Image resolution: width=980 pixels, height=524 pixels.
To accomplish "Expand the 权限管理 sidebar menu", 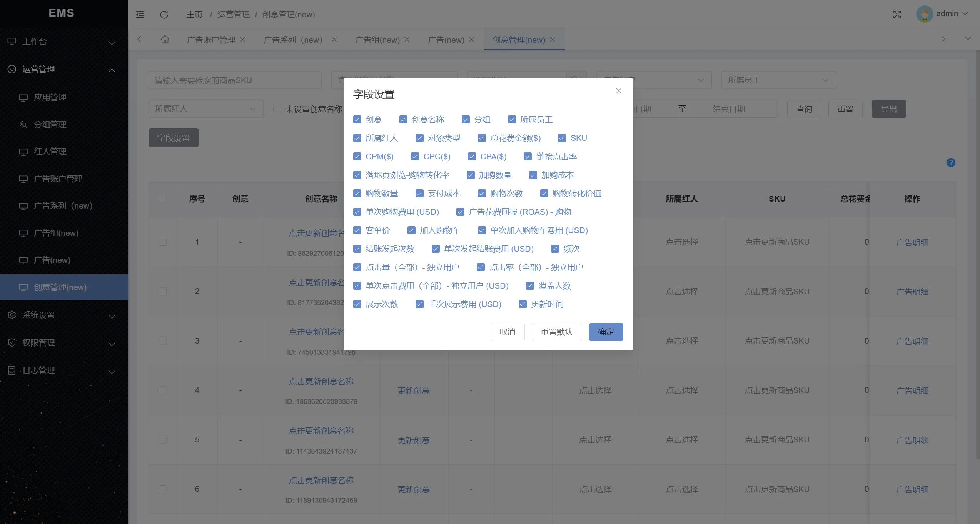I will click(112, 344).
